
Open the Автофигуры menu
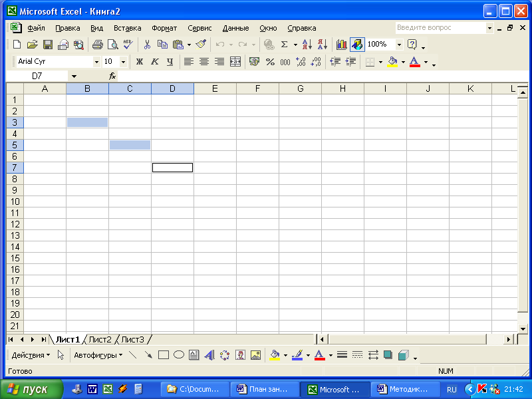coord(98,355)
